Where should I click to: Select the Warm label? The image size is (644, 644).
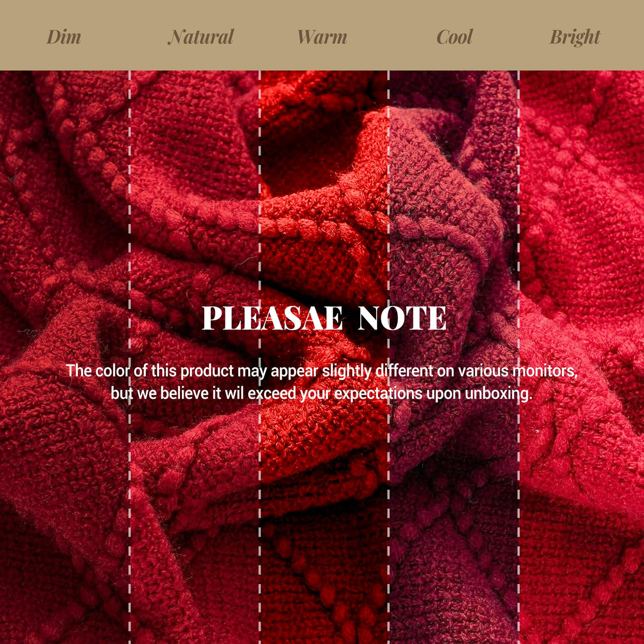point(322,37)
